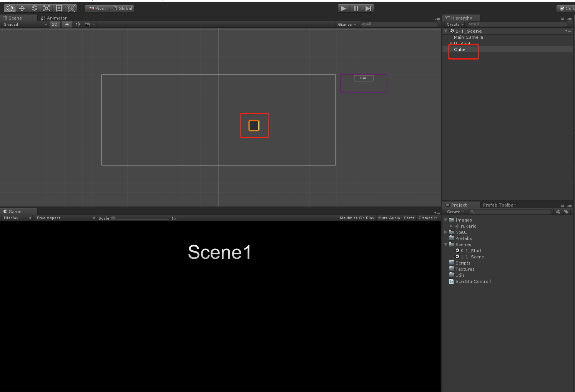Select the Move tool
Image resolution: width=575 pixels, height=392 pixels.
(x=22, y=8)
